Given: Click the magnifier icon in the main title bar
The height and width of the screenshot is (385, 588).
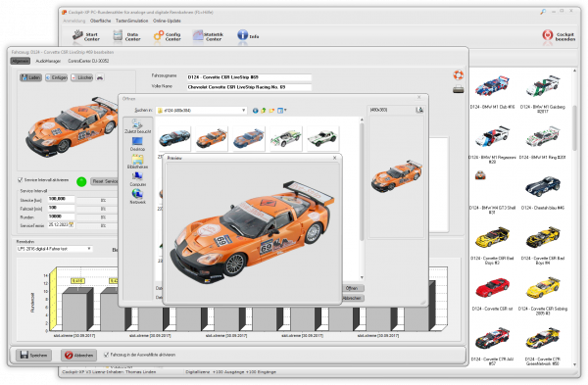Looking at the screenshot, I should [543, 12].
